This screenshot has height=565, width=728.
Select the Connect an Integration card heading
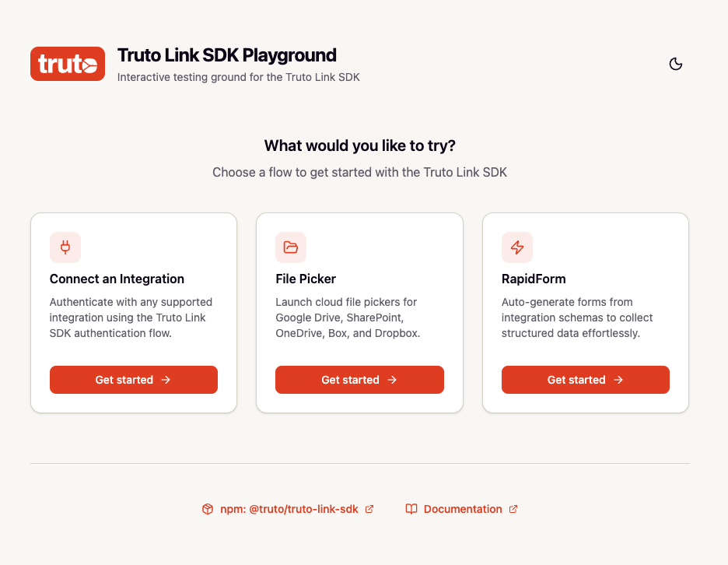[x=117, y=279]
